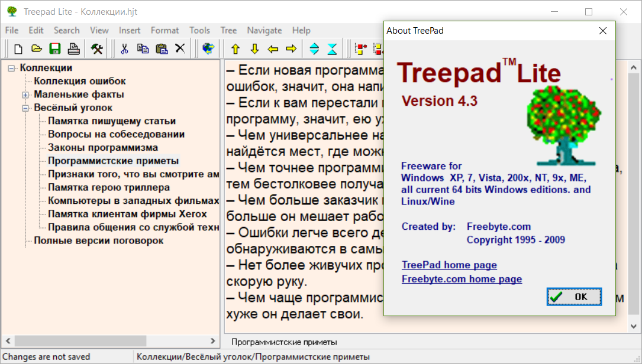Select Законы программизма node

pyautogui.click(x=103, y=148)
